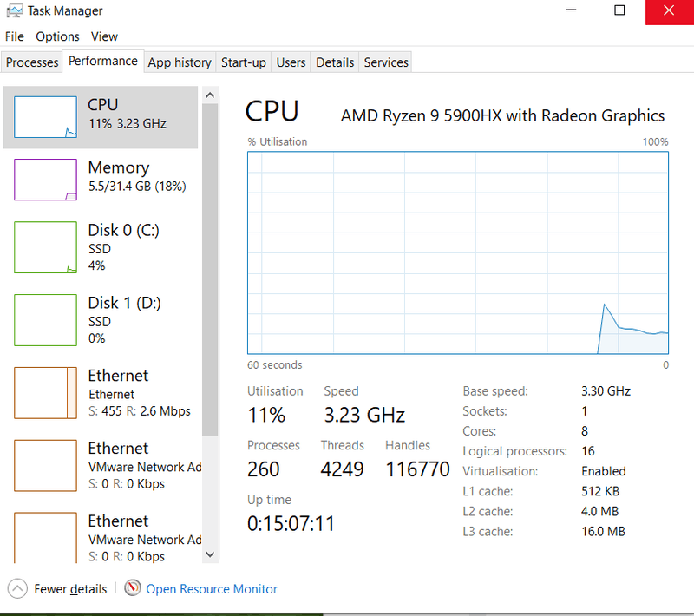
Task: Select the CPU mini graph thumbnail
Action: tap(46, 117)
